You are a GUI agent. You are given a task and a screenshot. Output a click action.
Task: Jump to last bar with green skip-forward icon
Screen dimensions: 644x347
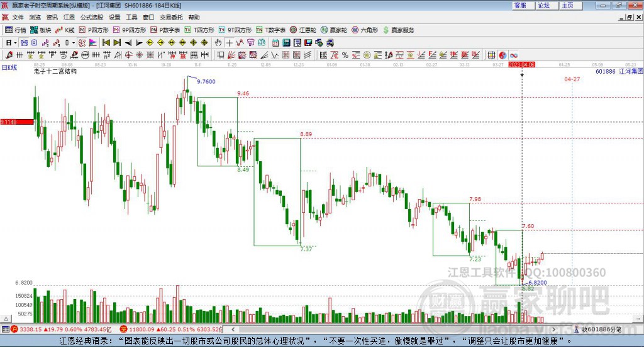click(117, 43)
